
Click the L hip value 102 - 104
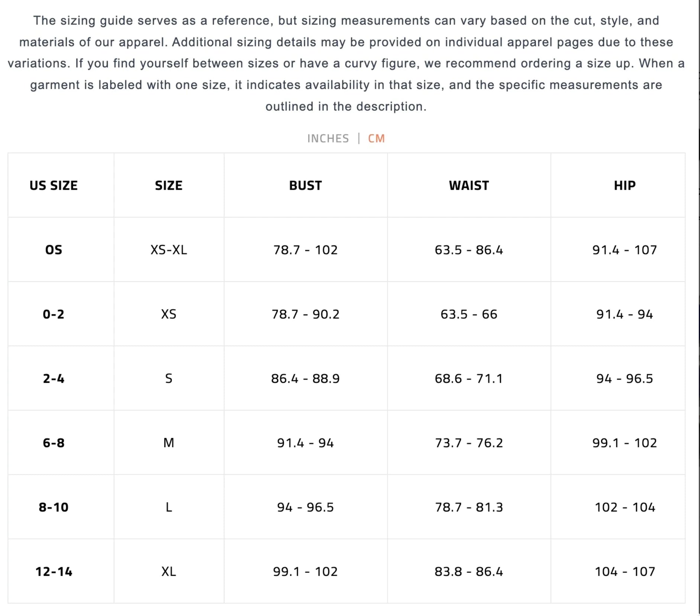pos(625,507)
